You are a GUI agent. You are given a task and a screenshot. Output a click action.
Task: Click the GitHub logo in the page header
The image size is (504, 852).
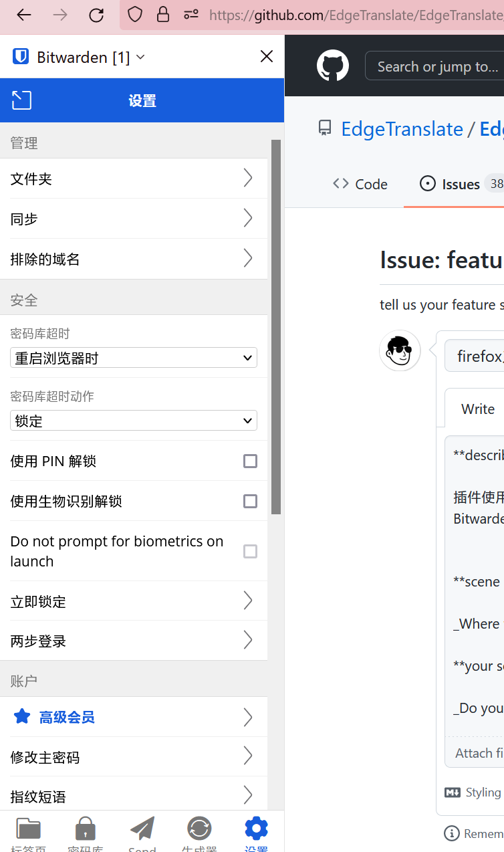pyautogui.click(x=332, y=65)
